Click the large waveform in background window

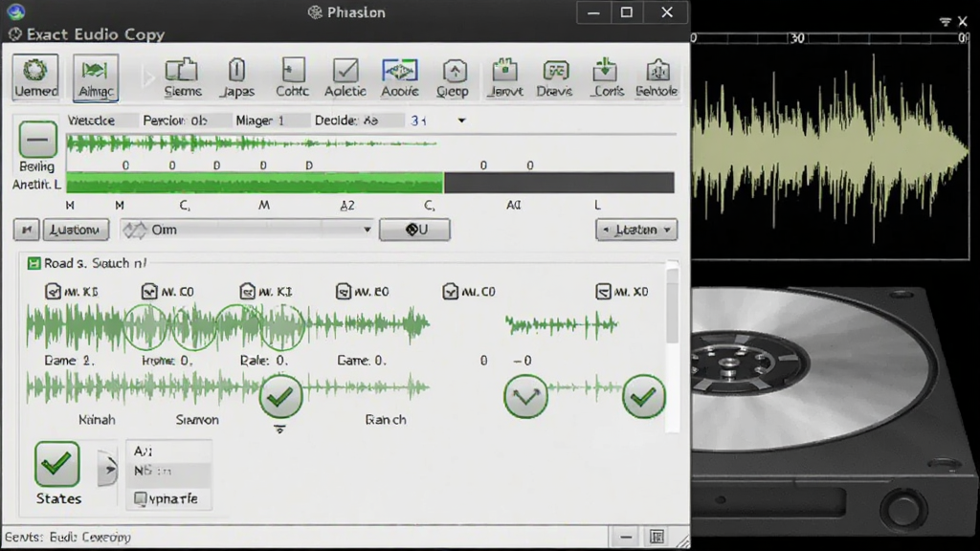830,148
